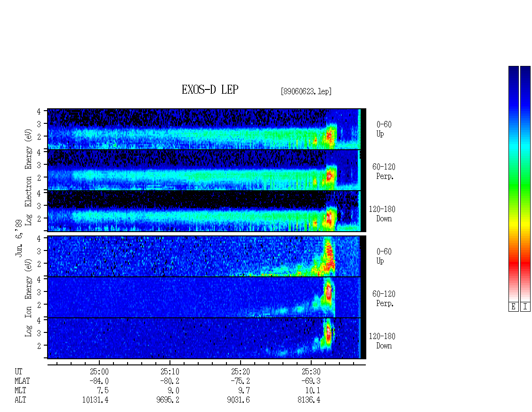The height and width of the screenshot is (412, 532).
Task: Click the electron color scale bar labeled E
Action: point(513,184)
